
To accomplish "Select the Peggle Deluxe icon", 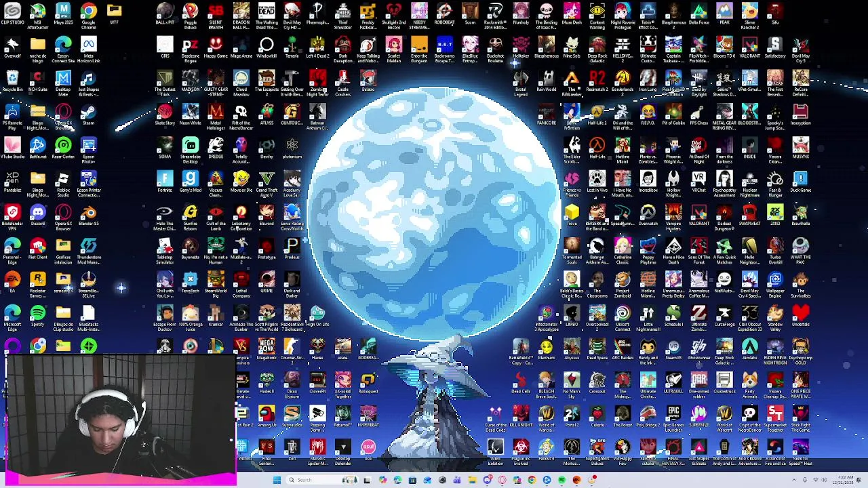I will click(191, 16).
